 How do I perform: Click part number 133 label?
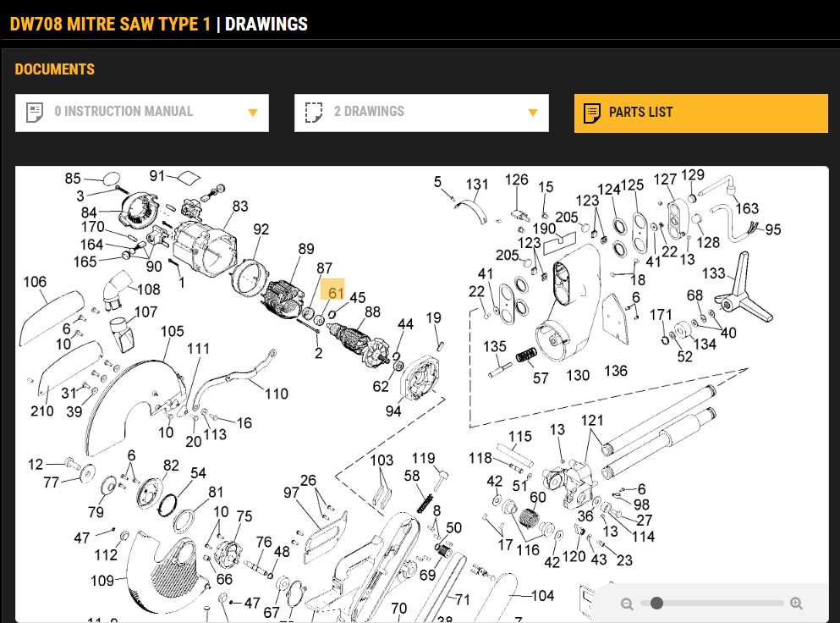[x=714, y=274]
